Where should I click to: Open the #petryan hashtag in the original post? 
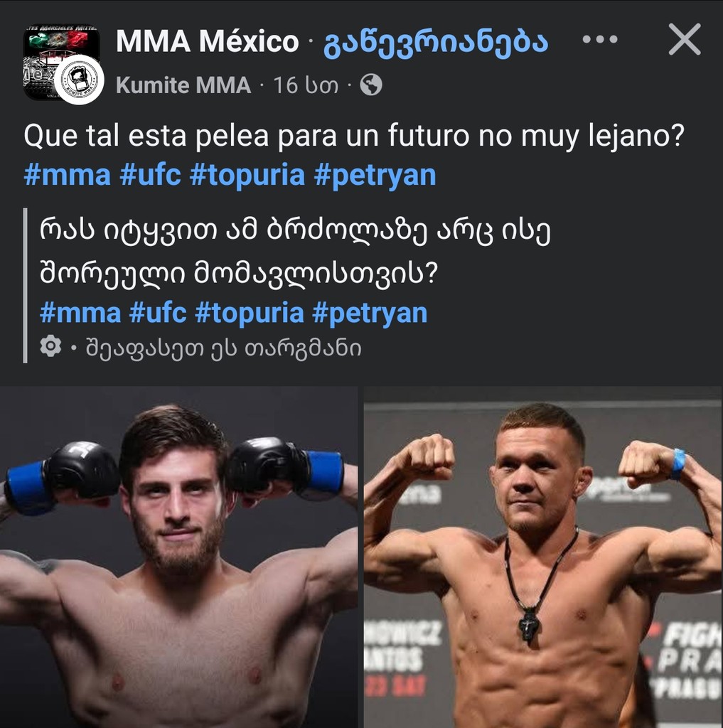[375, 176]
